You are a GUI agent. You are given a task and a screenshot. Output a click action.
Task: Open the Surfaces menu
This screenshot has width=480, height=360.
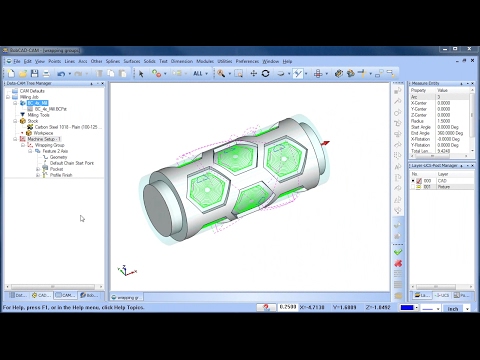pos(132,61)
